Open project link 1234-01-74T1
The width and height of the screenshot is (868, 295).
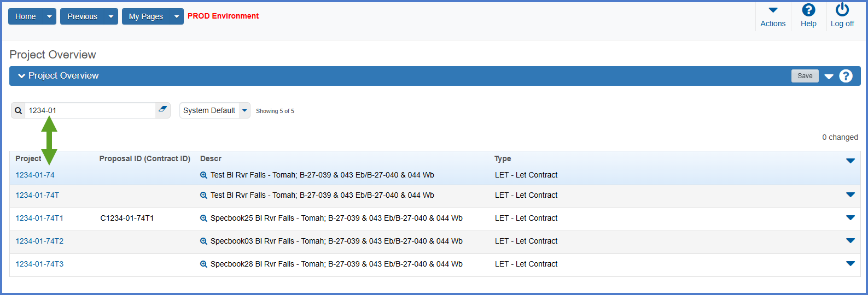click(39, 218)
